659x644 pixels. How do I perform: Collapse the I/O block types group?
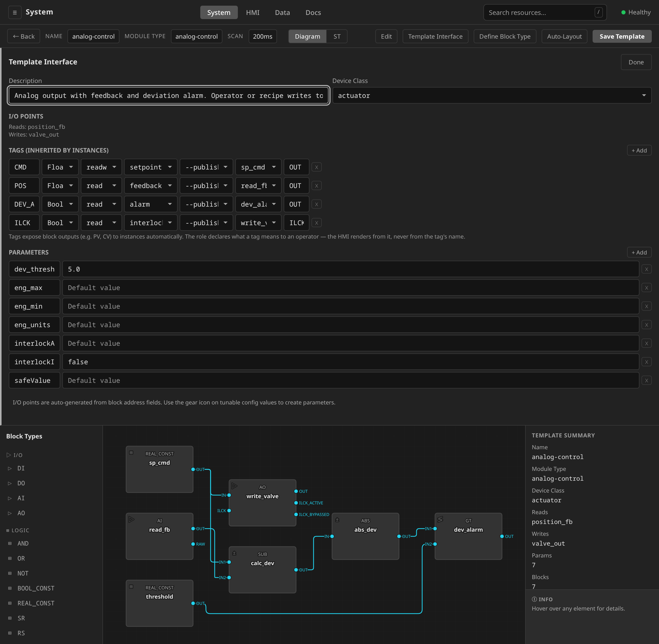[x=14, y=455]
